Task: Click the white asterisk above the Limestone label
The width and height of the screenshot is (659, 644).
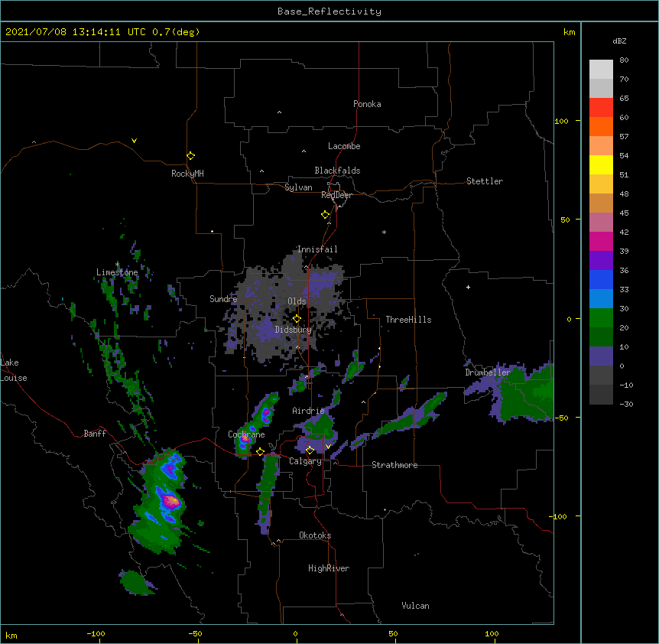Action: (x=117, y=264)
